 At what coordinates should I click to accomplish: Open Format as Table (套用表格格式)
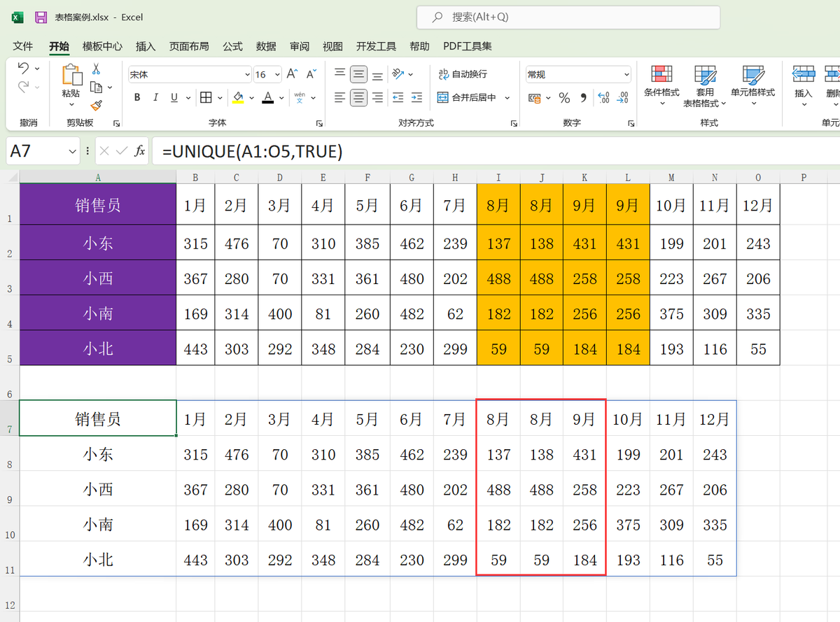705,86
